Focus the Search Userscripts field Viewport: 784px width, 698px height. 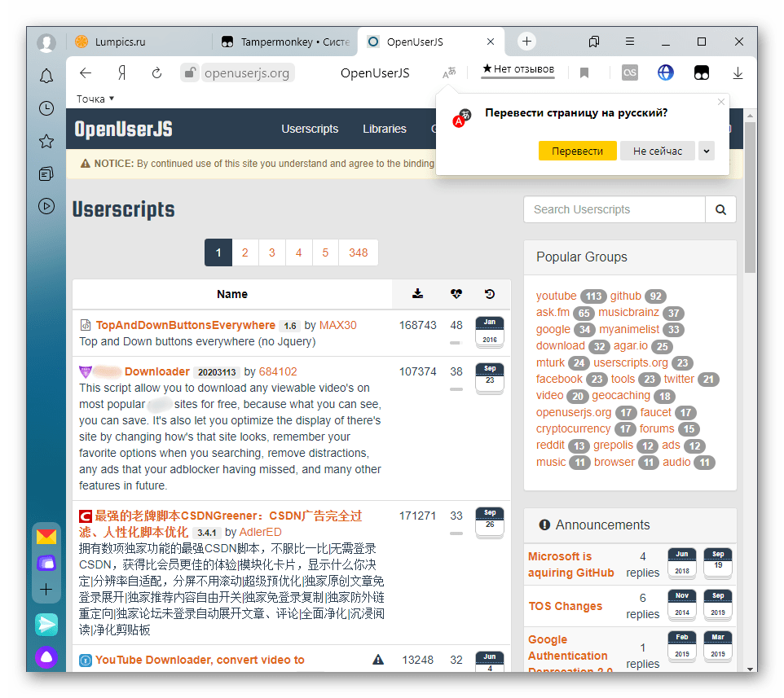[x=614, y=209]
